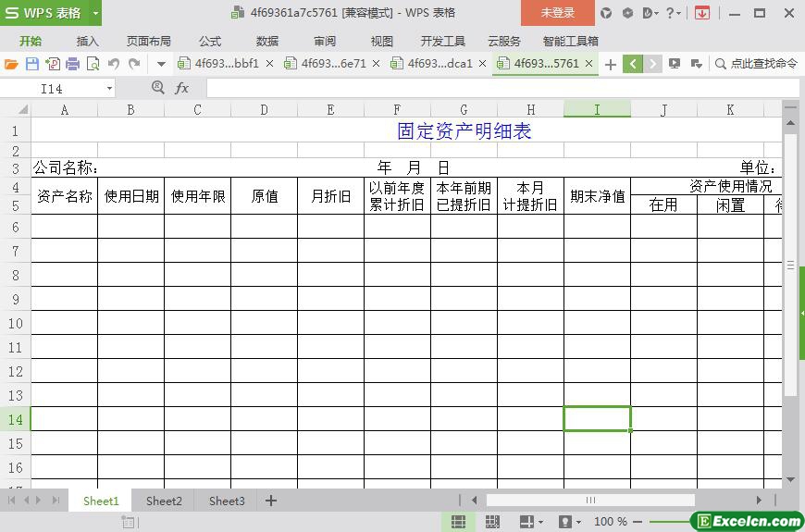Viewport: 805px width, 532px height.
Task: Toggle Normal view in status bar
Action: click(458, 522)
